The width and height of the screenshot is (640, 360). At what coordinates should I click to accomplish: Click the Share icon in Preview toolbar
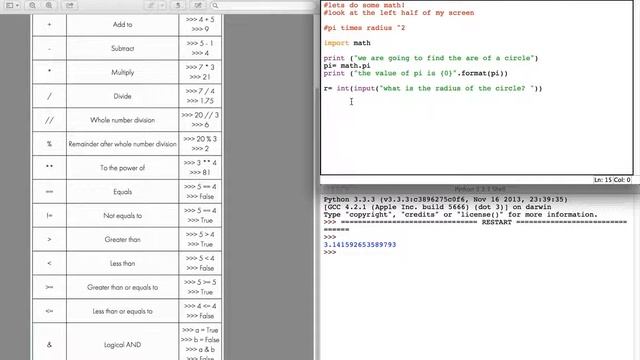[x=70, y=5]
